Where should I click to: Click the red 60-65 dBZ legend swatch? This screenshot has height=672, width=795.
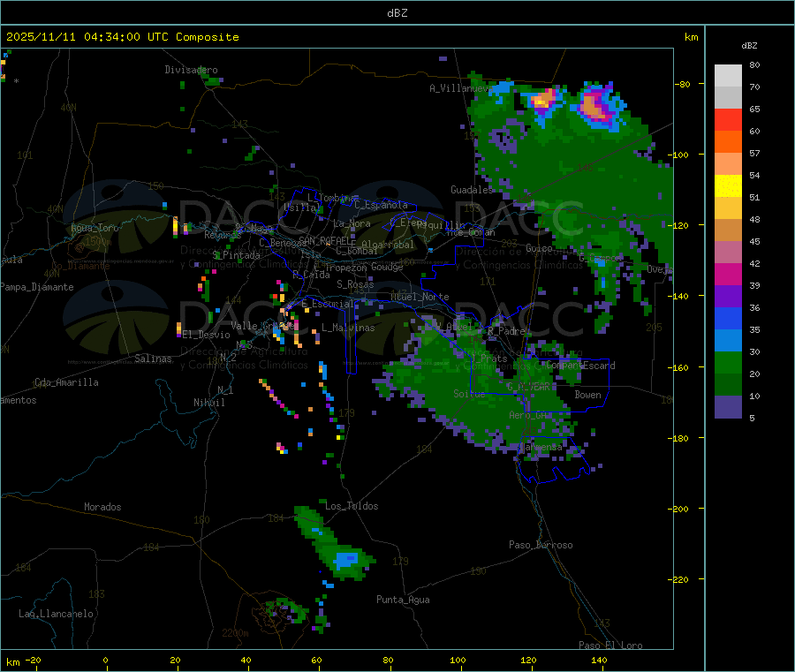click(x=728, y=119)
